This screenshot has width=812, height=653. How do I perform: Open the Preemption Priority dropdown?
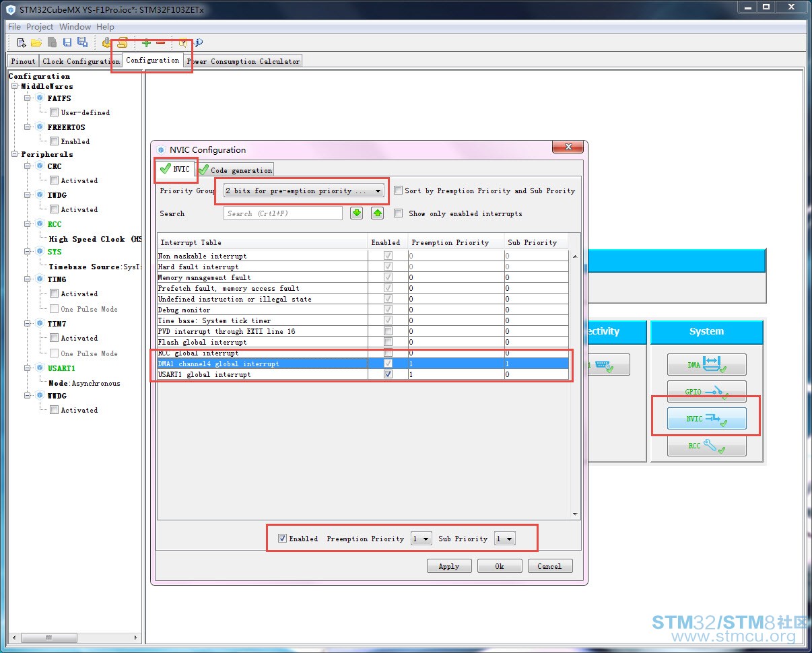coord(421,539)
